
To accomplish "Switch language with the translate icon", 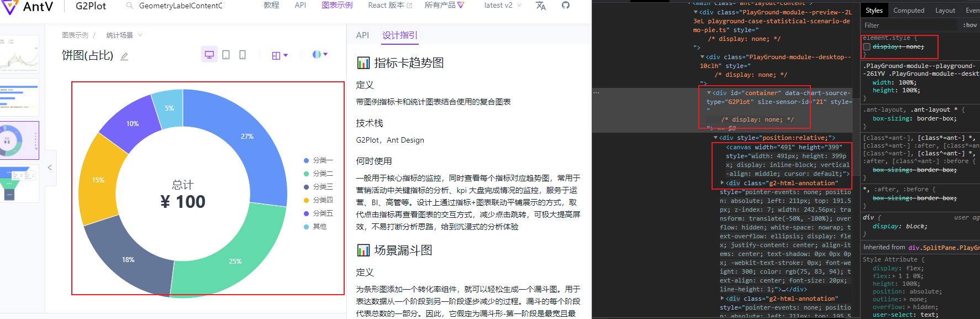I will pos(541,6).
